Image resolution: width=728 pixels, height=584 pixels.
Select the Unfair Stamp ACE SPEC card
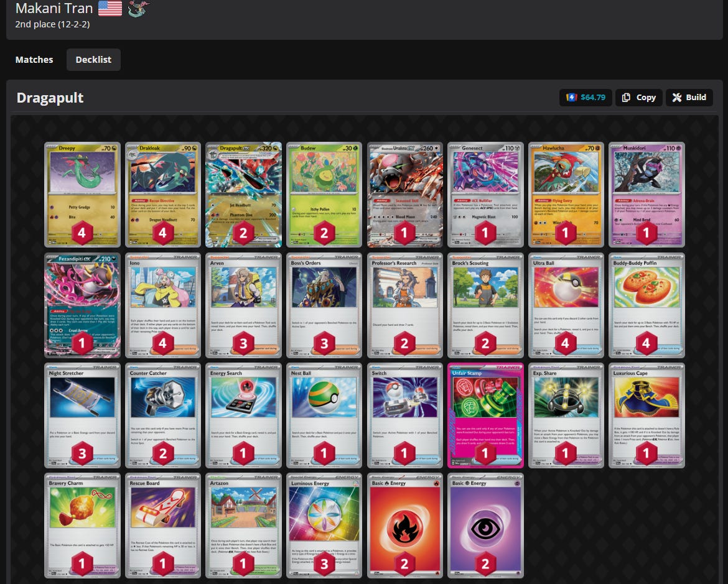[x=485, y=415]
